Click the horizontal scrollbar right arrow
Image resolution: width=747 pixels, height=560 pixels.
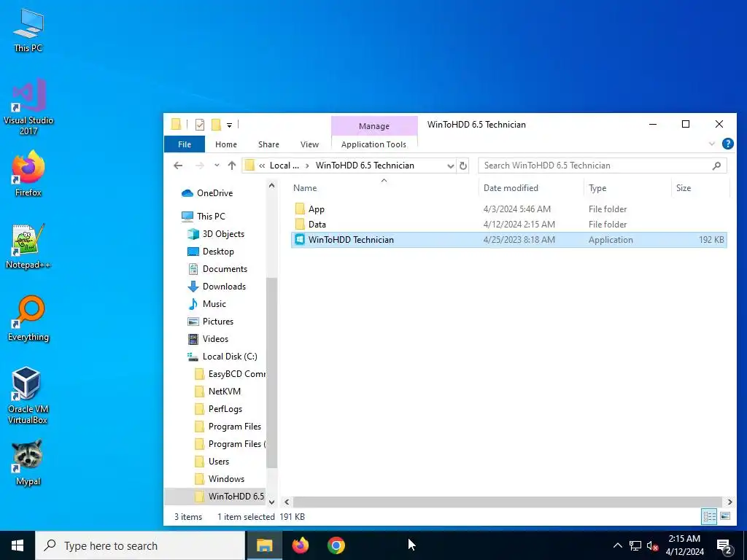click(x=729, y=502)
